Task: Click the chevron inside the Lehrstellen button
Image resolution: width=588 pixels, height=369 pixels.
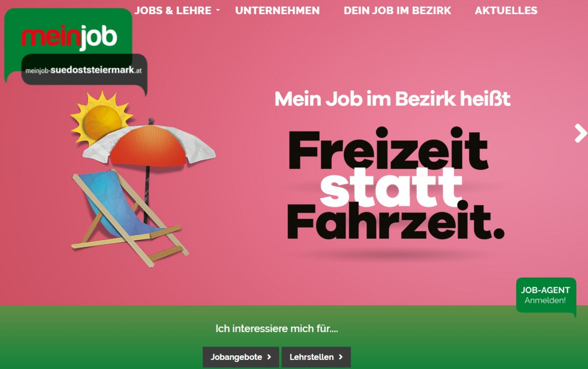Action: coord(341,357)
